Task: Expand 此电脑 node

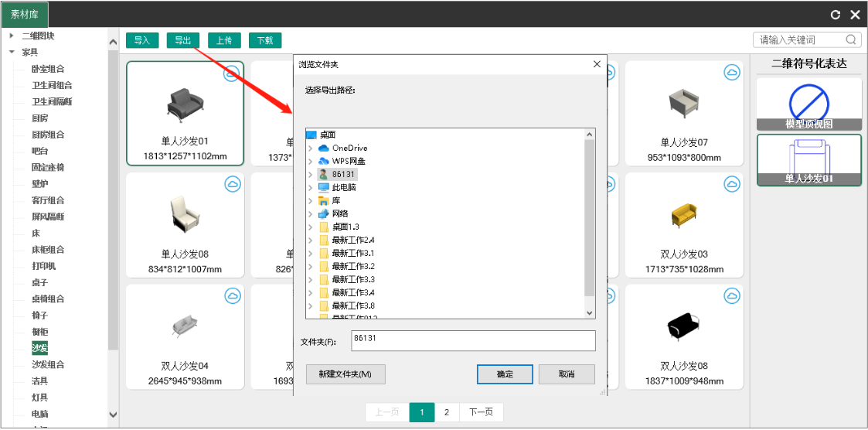Action: pos(311,187)
